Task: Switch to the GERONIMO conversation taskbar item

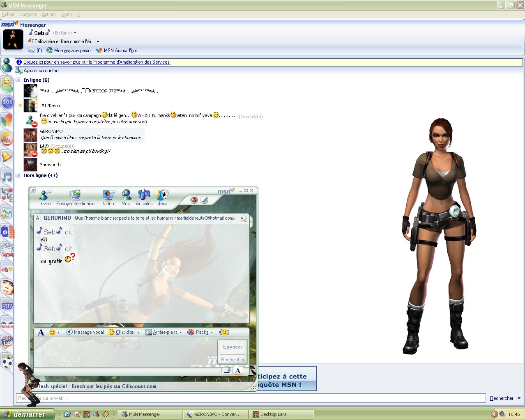Action: pyautogui.click(x=216, y=414)
